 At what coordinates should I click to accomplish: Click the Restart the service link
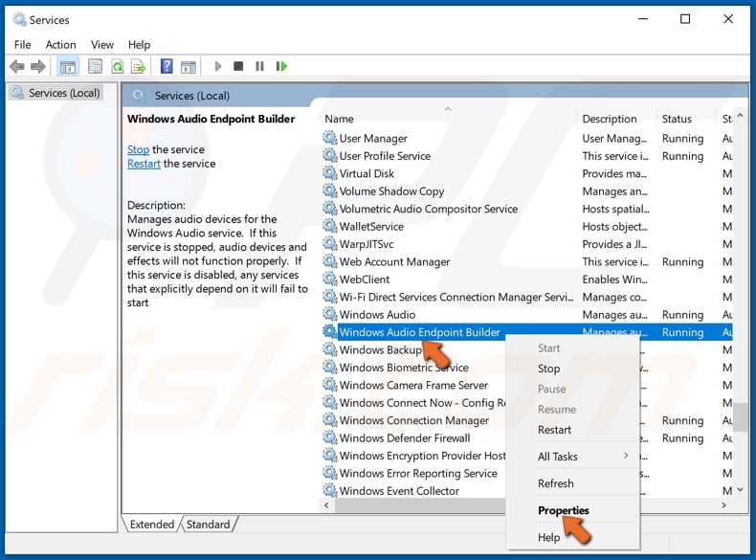coord(144,164)
